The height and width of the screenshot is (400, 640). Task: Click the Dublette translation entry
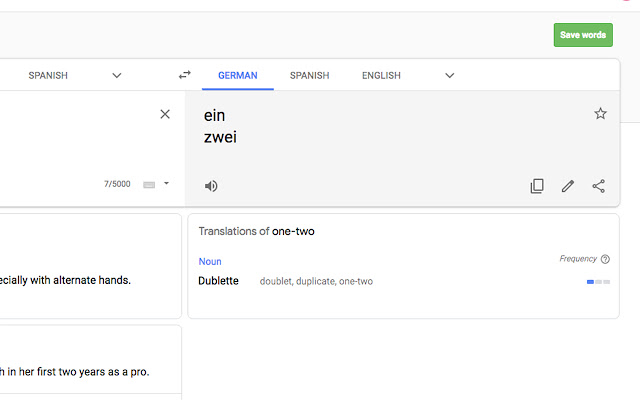point(219,281)
